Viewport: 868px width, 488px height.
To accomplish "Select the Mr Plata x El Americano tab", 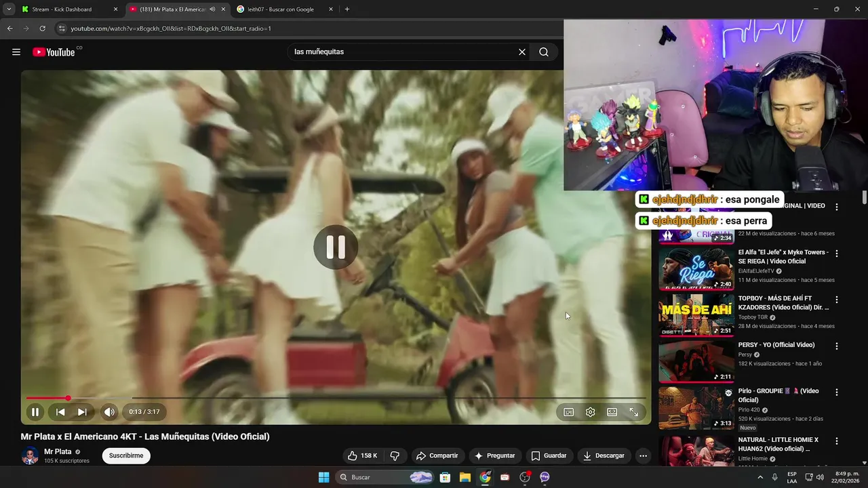I will point(172,9).
